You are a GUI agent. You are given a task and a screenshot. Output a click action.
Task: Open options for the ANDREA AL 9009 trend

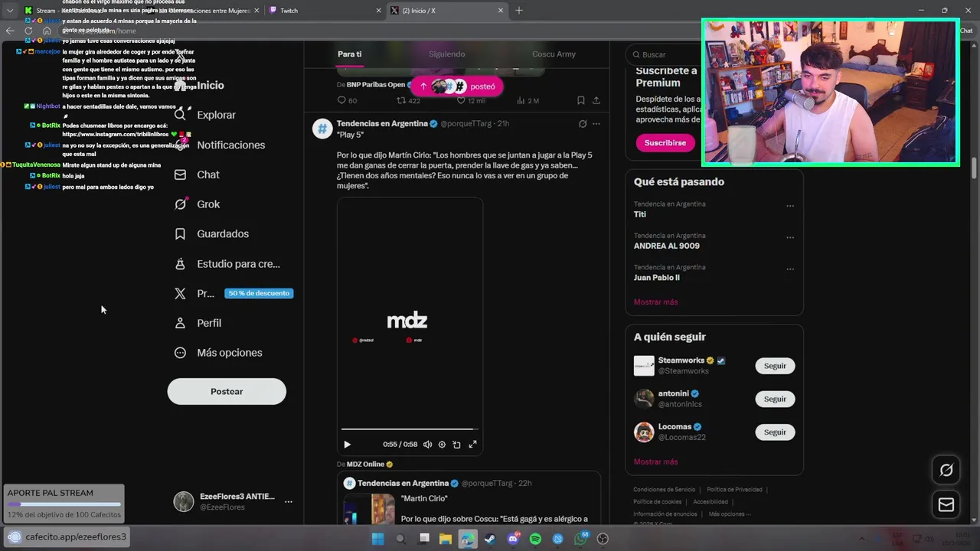coord(790,237)
